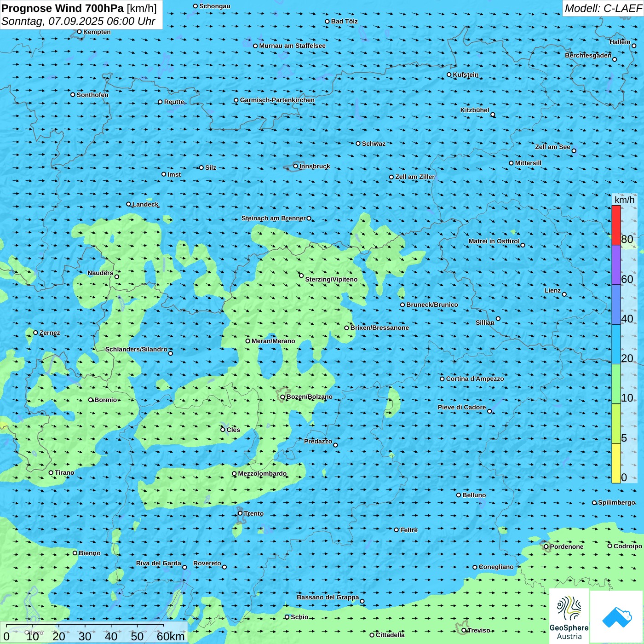The height and width of the screenshot is (644, 644).
Task: Click the 60km scale bar label
Action: (x=171, y=636)
